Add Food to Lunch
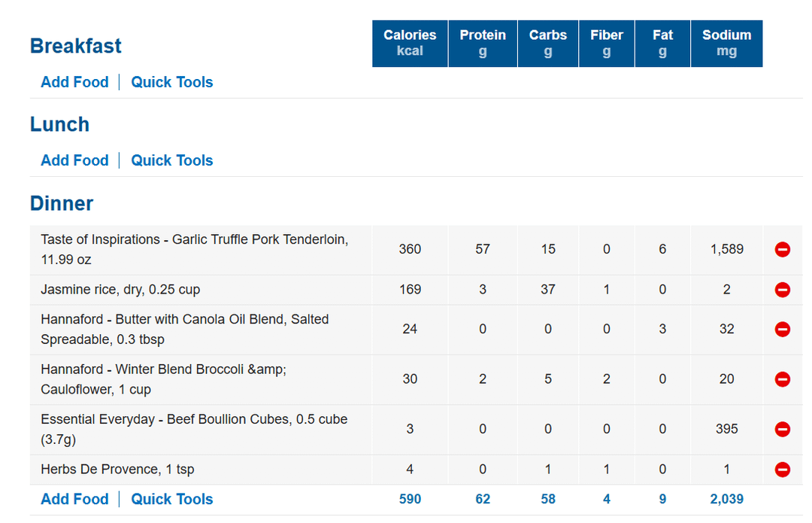 tap(74, 160)
